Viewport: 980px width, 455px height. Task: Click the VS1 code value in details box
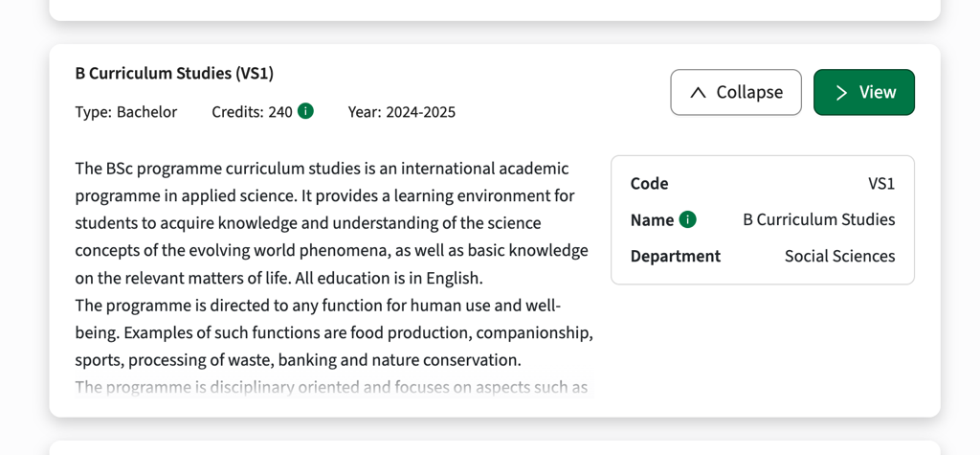point(880,183)
